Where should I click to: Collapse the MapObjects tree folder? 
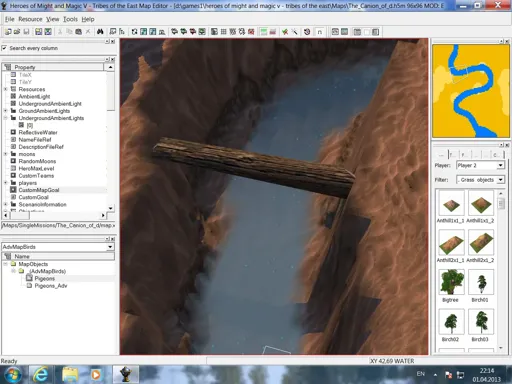pos(5,264)
